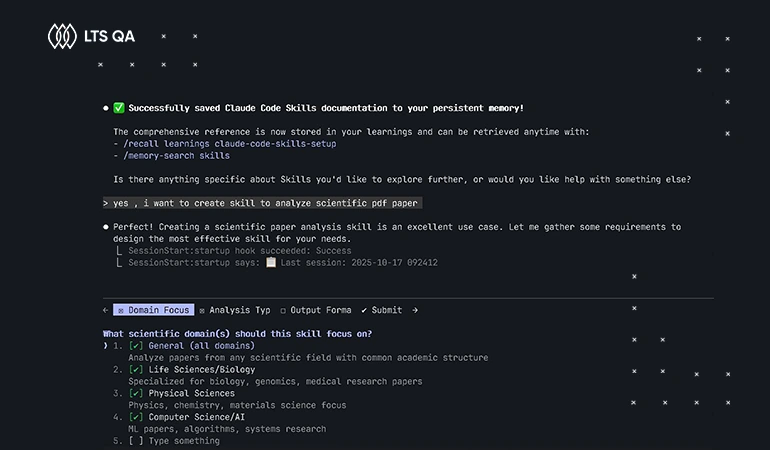
Task: Click the /memory-search skills command
Action: click(177, 156)
